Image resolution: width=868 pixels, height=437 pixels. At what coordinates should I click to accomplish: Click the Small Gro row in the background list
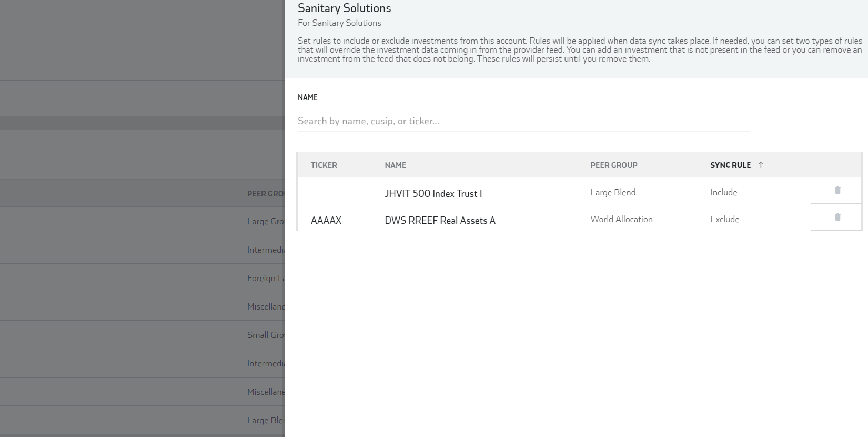click(x=265, y=335)
